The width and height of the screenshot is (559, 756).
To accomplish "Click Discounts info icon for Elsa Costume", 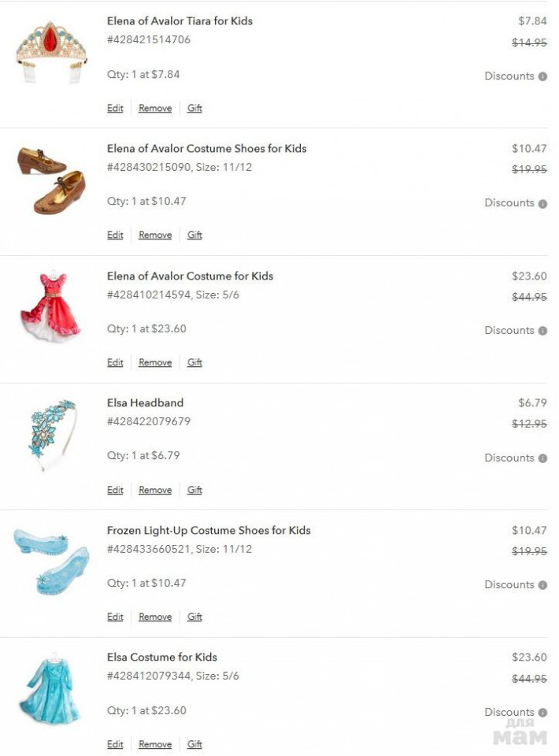I will 542,713.
